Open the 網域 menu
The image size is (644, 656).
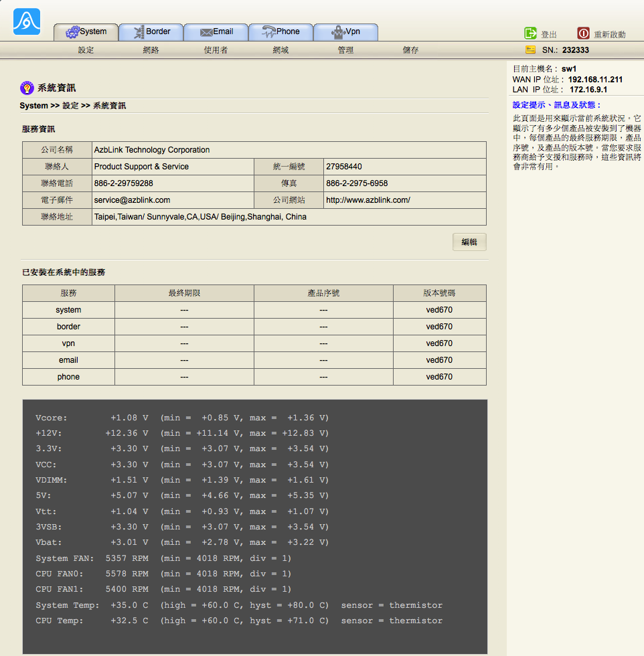(280, 50)
